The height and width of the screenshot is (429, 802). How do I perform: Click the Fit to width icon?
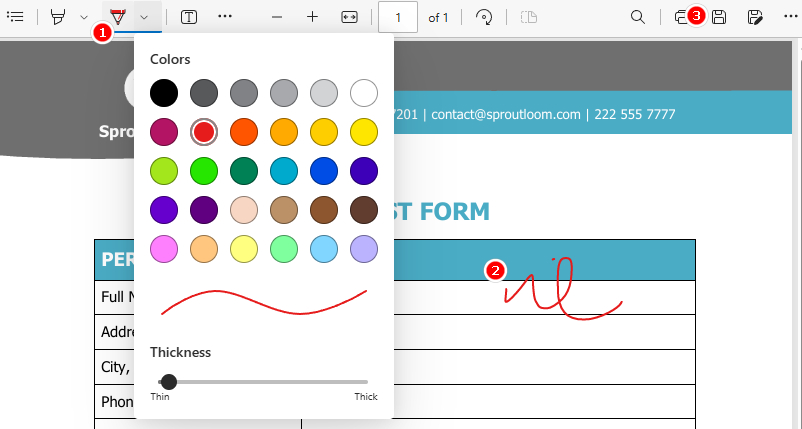[x=349, y=17]
